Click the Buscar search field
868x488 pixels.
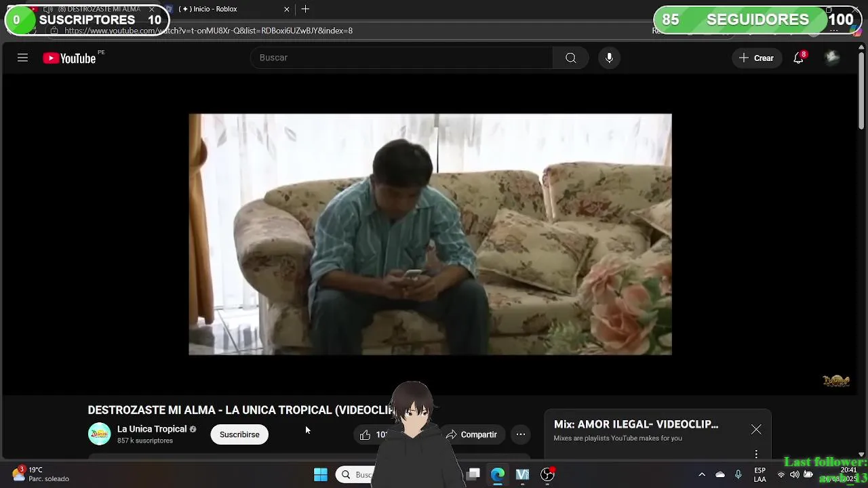[x=401, y=58]
